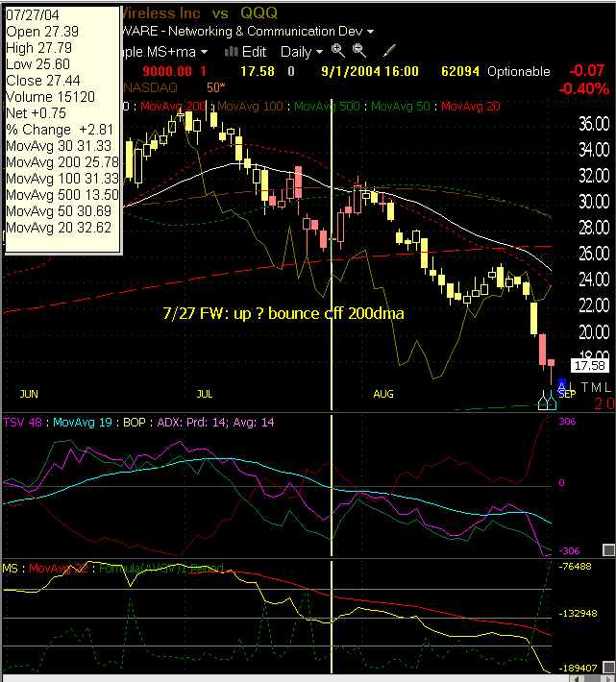Screen dimensions: 616x682
Task: Click the ADX: Prd: 14; Avg: 14 label
Action: pyautogui.click(x=216, y=422)
